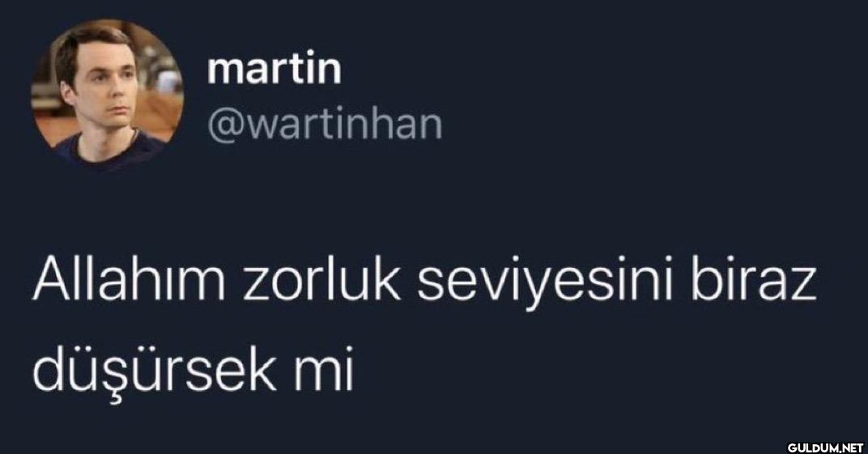Open the @wartinhan handle link
This screenshot has width=868, height=454.
[x=325, y=126]
